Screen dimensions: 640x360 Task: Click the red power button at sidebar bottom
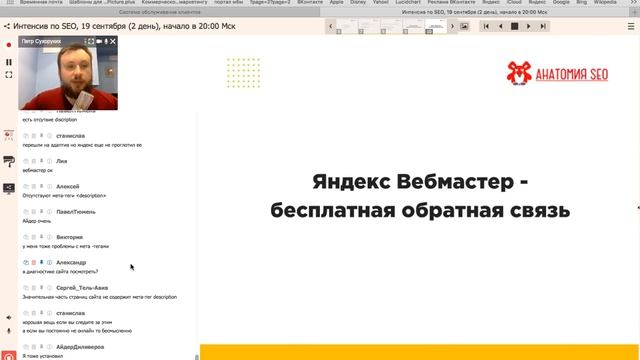click(x=9, y=356)
